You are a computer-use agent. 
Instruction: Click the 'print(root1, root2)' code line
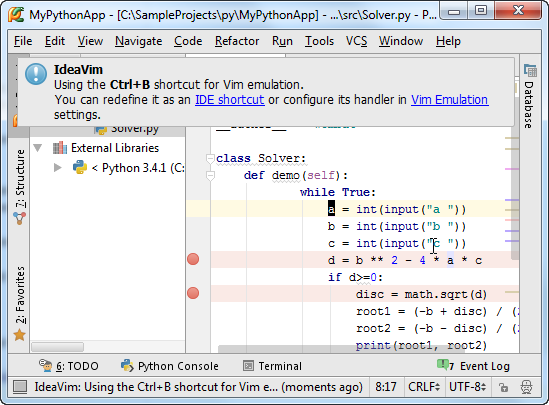421,345
